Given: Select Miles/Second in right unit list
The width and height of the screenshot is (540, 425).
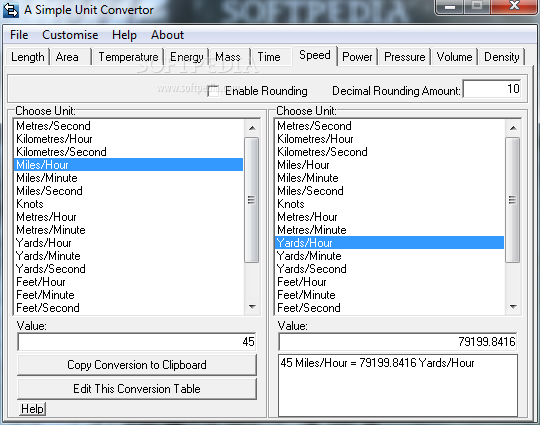Looking at the screenshot, I should 390,191.
